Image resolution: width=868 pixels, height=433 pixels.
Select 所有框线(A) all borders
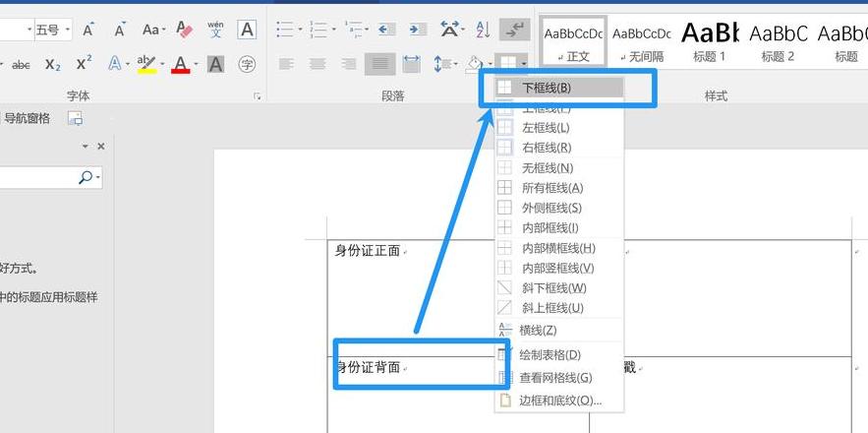point(558,187)
